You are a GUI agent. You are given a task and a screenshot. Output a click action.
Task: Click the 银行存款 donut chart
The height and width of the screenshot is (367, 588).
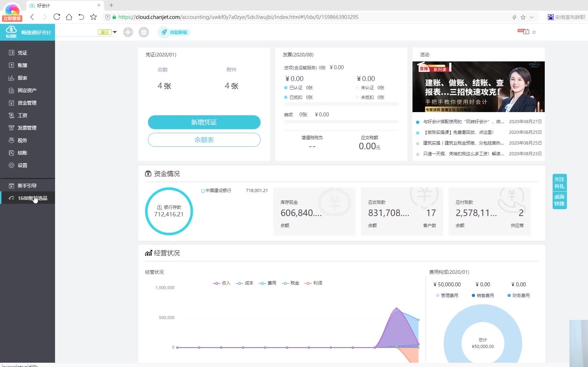[x=169, y=211]
